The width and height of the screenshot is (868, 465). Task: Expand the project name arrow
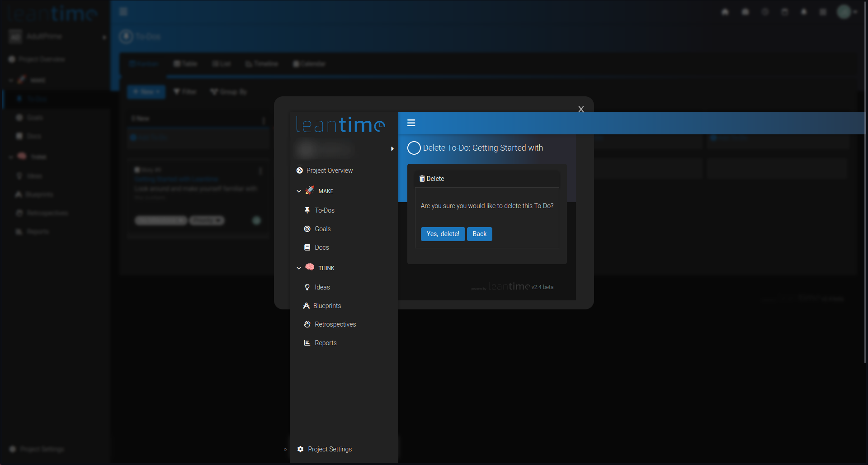392,148
